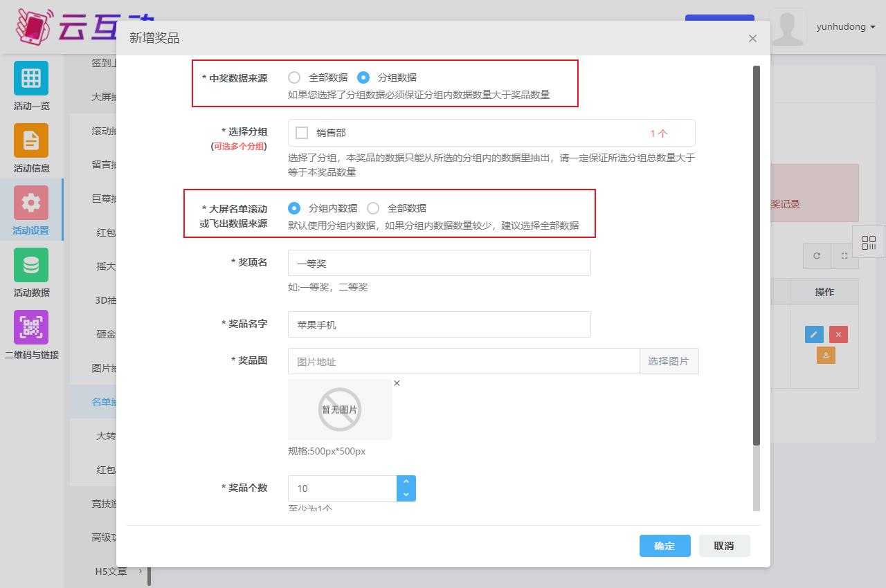Decrease 奖品个数 with the down arrow
The height and width of the screenshot is (588, 886).
pyautogui.click(x=406, y=495)
